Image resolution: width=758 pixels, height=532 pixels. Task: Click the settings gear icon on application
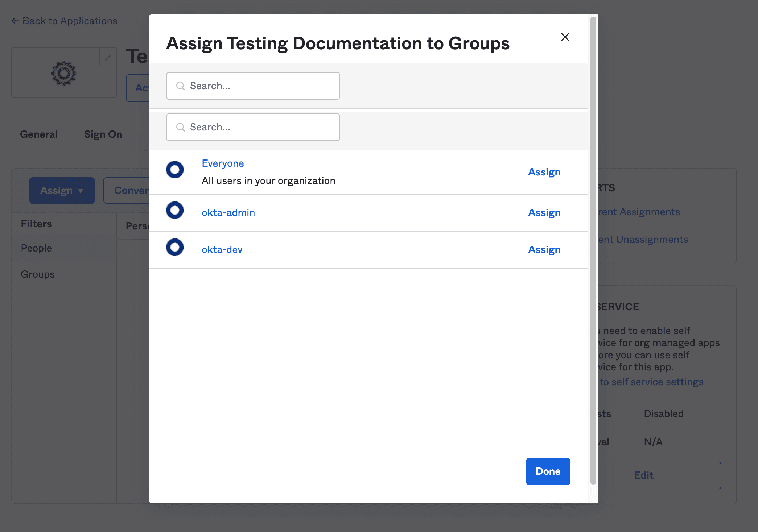click(x=63, y=72)
